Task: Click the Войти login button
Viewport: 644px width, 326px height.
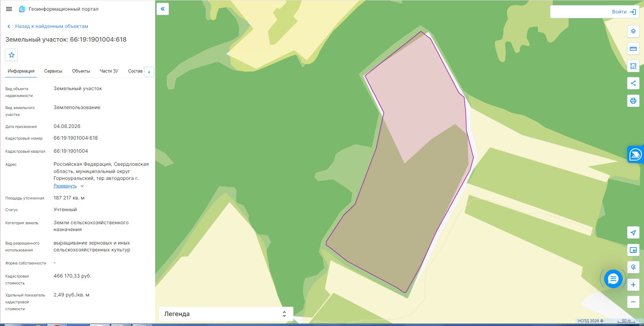Action: coord(624,12)
